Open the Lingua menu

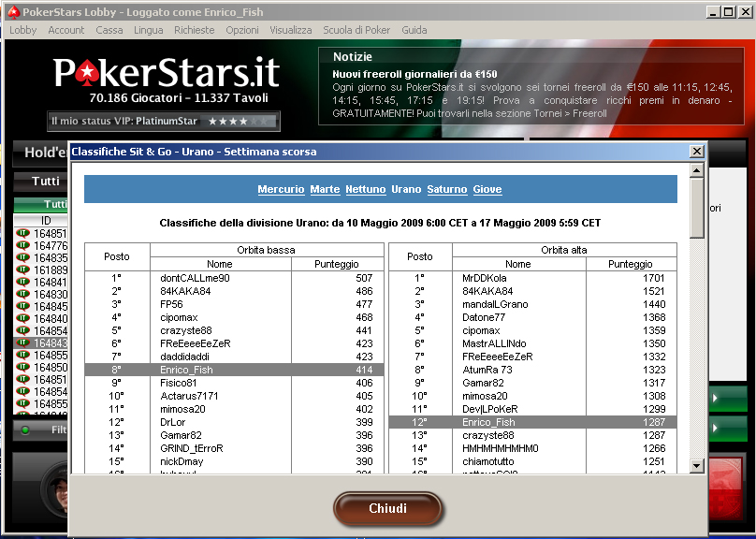(x=148, y=30)
